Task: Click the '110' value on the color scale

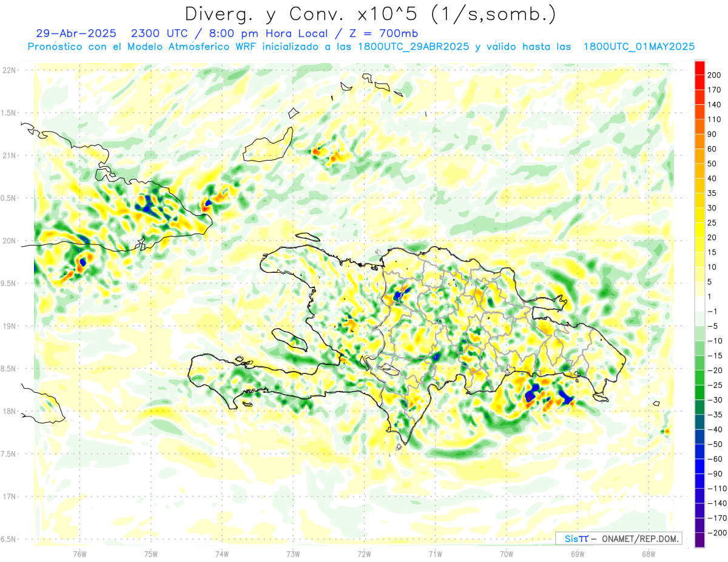Action: 715,119
